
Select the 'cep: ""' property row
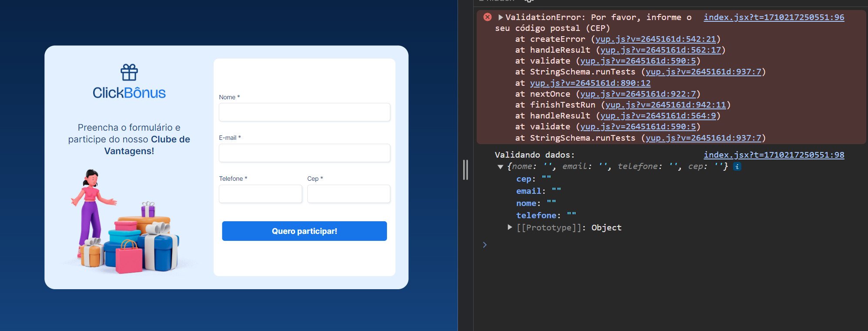coord(534,179)
